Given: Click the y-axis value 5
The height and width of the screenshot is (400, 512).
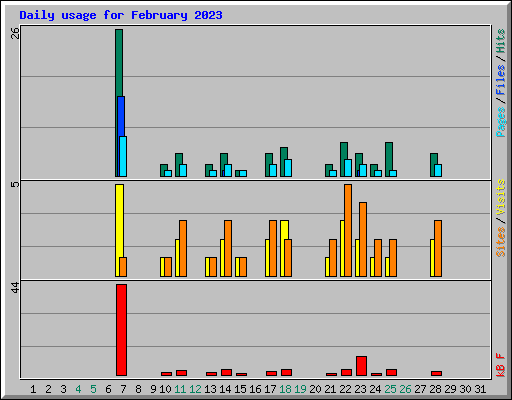Looking at the screenshot, I should tap(15, 184).
